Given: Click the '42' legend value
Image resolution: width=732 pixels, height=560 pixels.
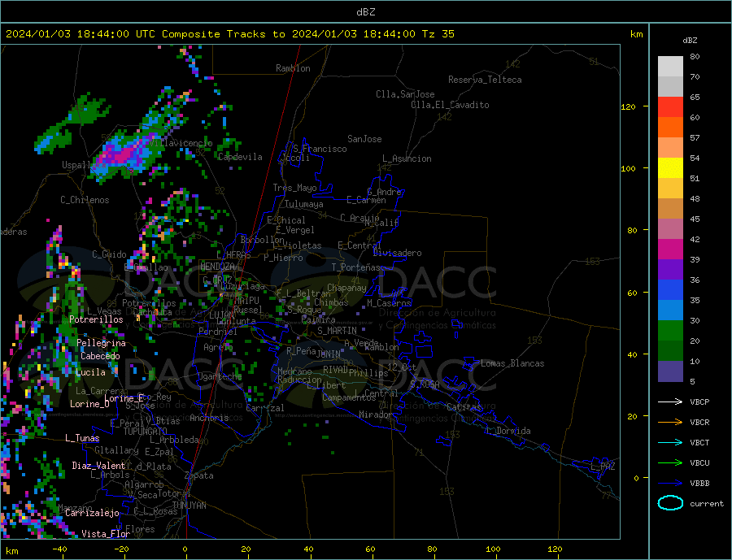Looking at the screenshot, I should 695,240.
